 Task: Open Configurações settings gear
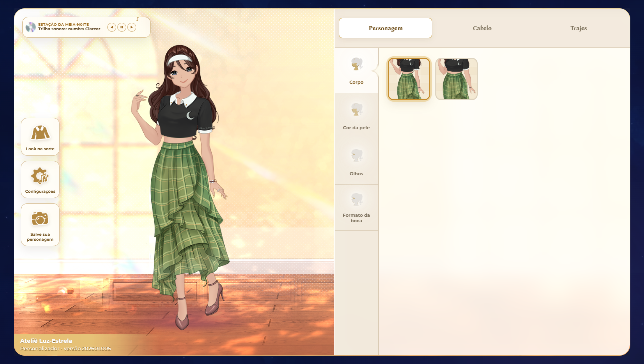40,180
